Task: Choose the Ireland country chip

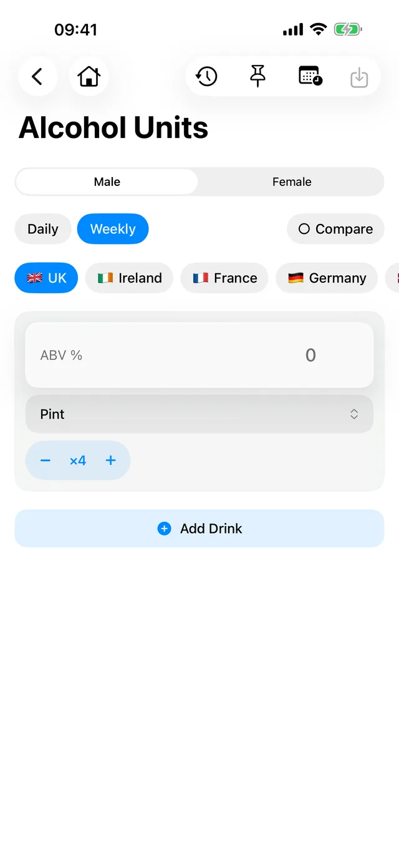Action: [130, 278]
